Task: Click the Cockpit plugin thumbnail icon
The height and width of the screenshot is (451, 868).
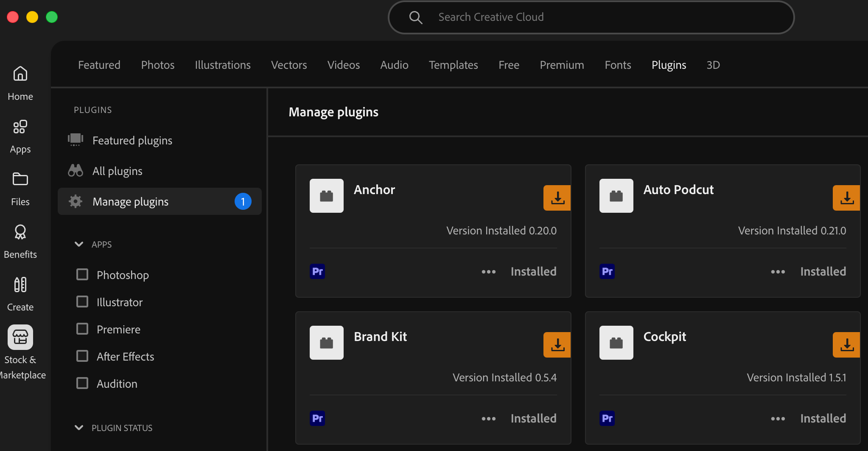Action: [x=616, y=343]
